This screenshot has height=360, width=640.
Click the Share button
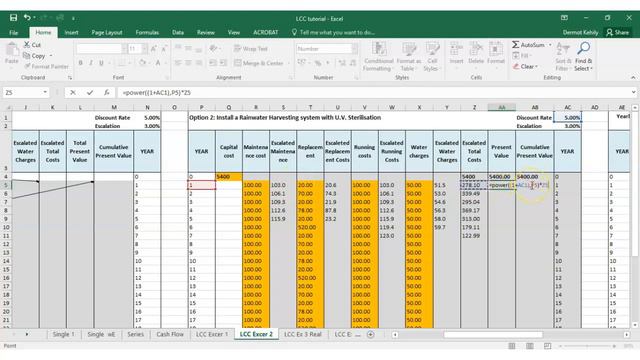pos(618,32)
